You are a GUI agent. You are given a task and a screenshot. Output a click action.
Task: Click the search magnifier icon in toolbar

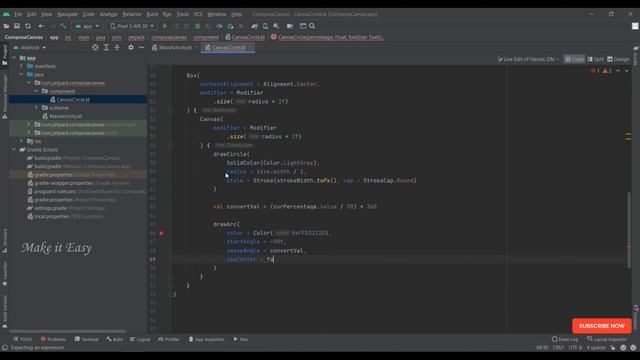point(312,26)
